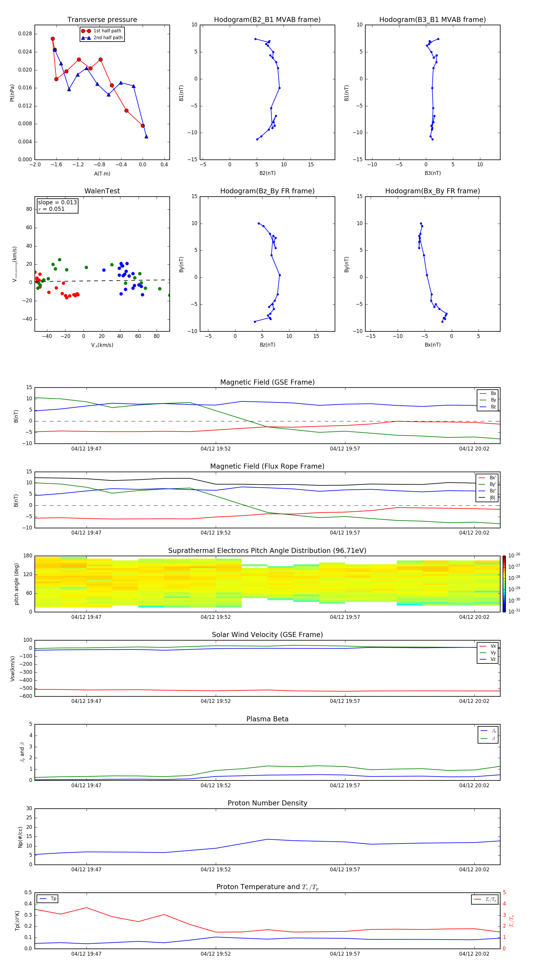Click 'Bz' entry in GSE legend

488,407
